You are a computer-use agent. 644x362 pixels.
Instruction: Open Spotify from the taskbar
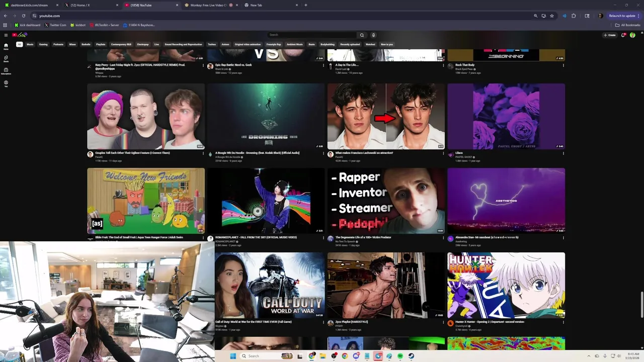400,356
